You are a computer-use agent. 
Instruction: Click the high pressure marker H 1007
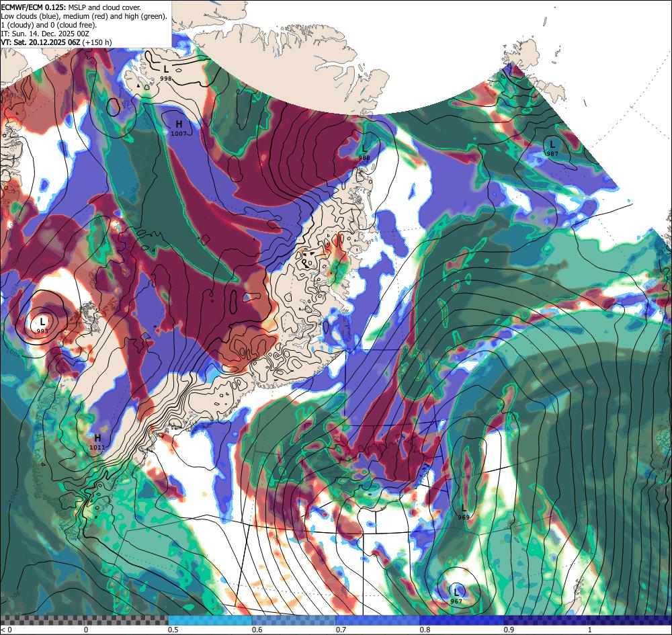coord(179,128)
